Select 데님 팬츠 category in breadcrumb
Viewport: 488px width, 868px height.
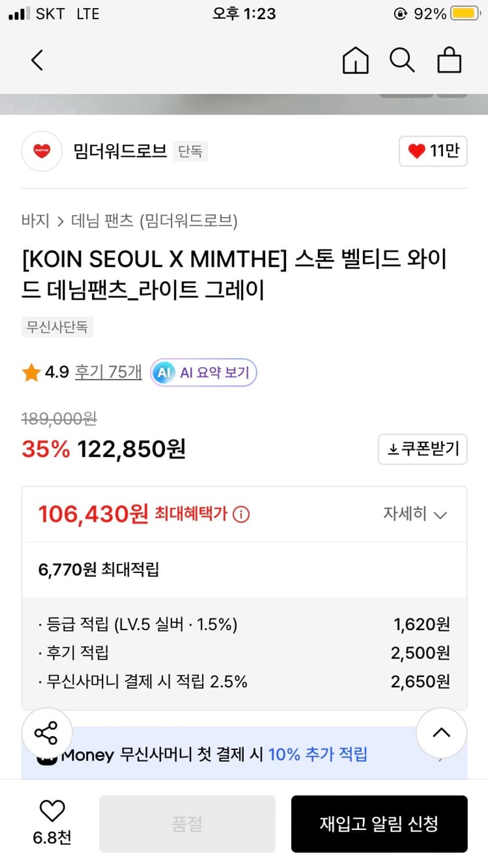pyautogui.click(x=97, y=221)
